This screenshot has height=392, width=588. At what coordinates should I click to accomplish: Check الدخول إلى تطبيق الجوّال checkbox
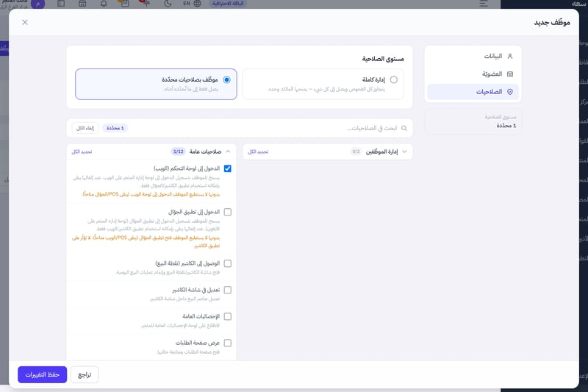click(228, 213)
